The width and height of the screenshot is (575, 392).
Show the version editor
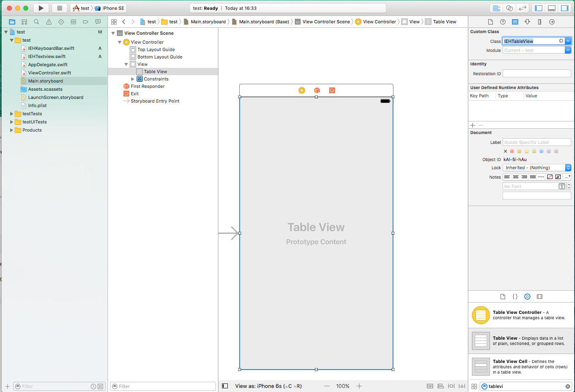[x=522, y=8]
